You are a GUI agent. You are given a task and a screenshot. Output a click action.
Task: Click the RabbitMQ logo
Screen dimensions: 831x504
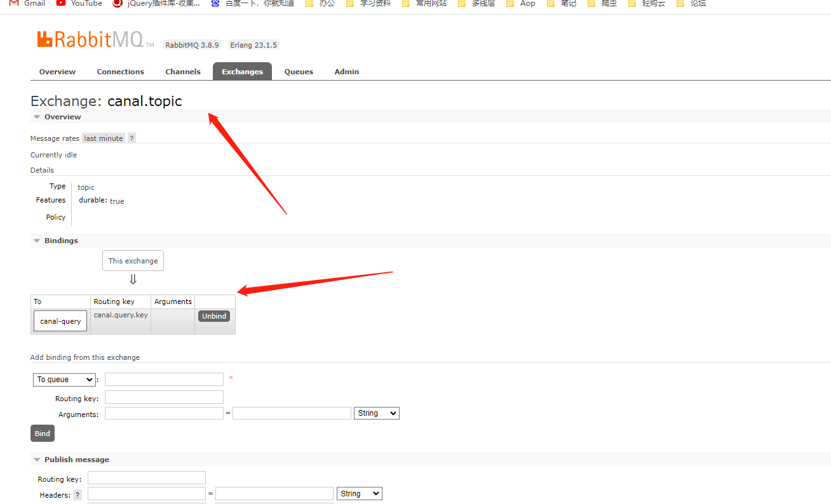click(x=95, y=39)
